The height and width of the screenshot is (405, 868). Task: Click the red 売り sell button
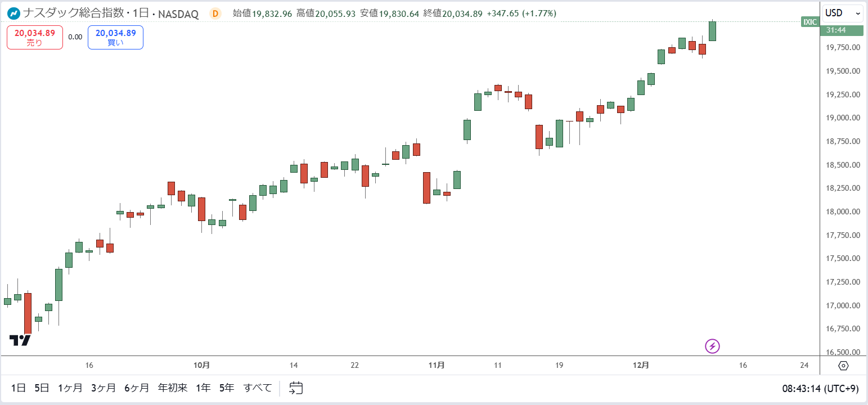click(35, 37)
